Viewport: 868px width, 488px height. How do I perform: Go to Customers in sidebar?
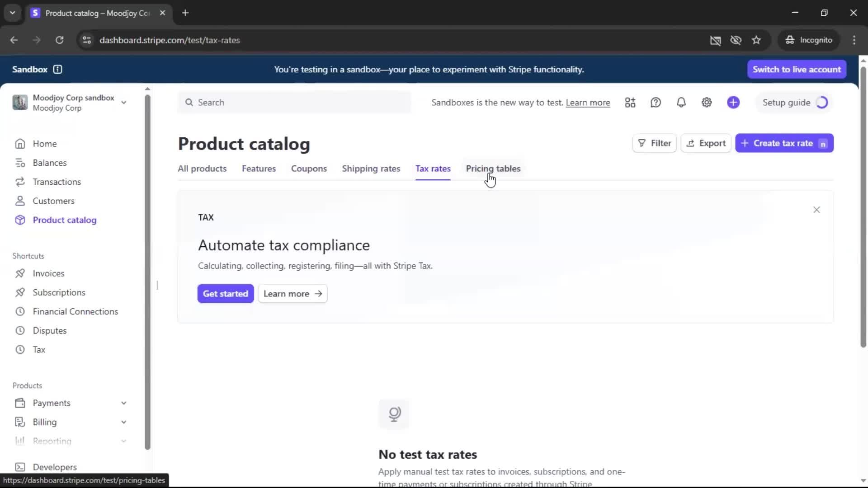(53, 201)
